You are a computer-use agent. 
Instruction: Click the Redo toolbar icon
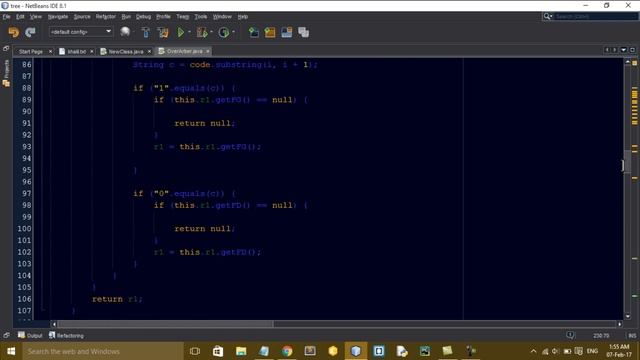30,32
